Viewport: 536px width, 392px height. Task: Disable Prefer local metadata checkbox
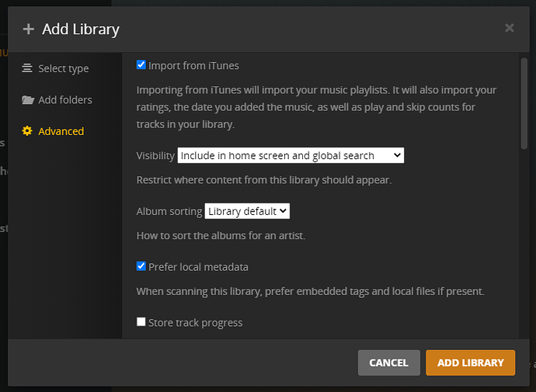(x=141, y=266)
